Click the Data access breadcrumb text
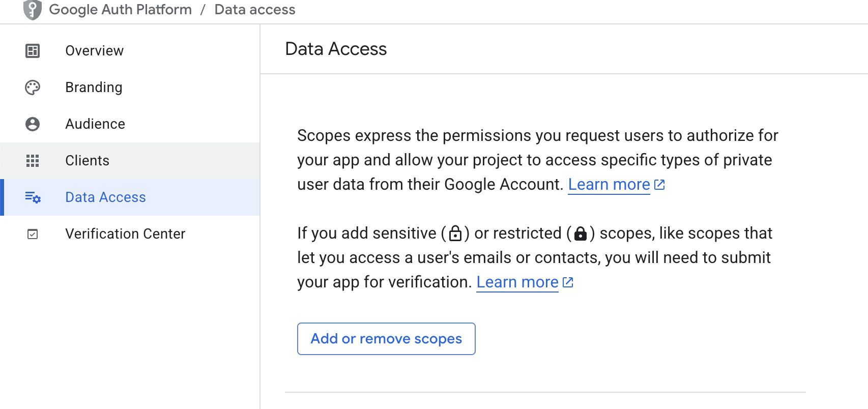868x409 pixels. [x=255, y=10]
